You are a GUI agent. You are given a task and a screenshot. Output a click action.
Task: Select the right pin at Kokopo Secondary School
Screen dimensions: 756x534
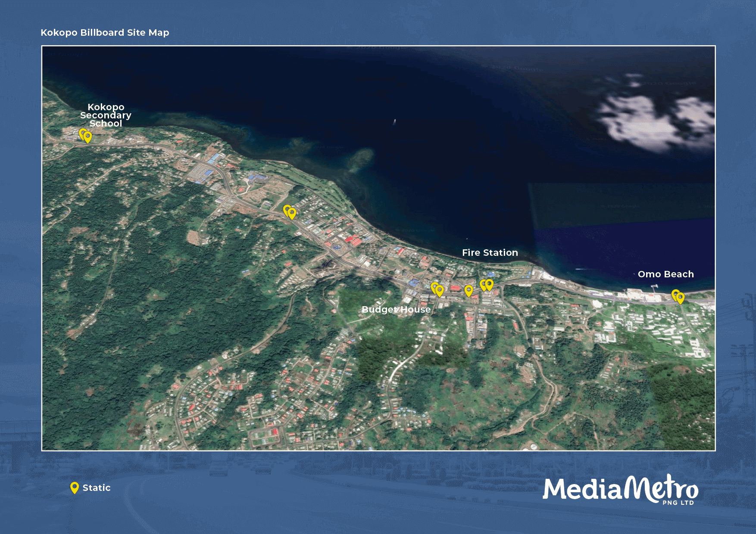[x=88, y=137]
